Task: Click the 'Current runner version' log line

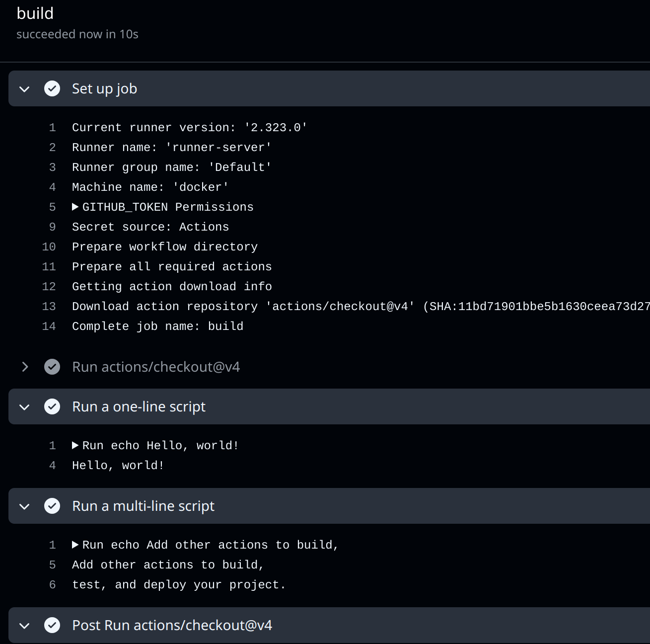Action: tap(189, 127)
